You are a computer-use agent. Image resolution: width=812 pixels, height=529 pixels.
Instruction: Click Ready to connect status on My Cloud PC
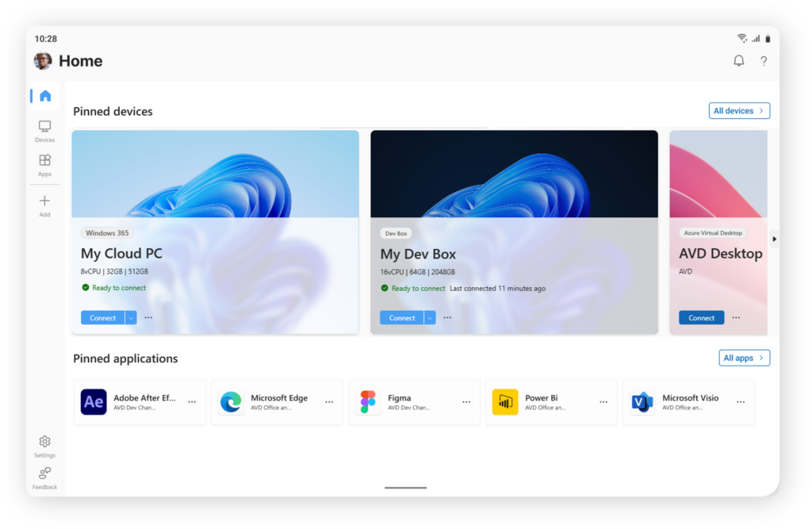pyautogui.click(x=114, y=288)
